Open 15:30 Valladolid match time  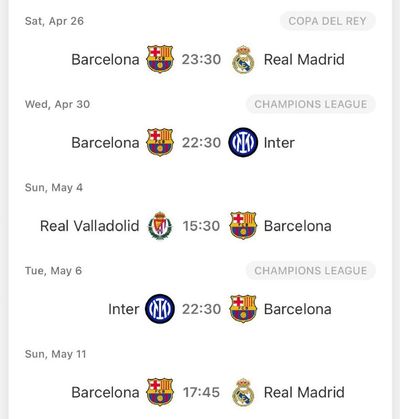pyautogui.click(x=201, y=226)
